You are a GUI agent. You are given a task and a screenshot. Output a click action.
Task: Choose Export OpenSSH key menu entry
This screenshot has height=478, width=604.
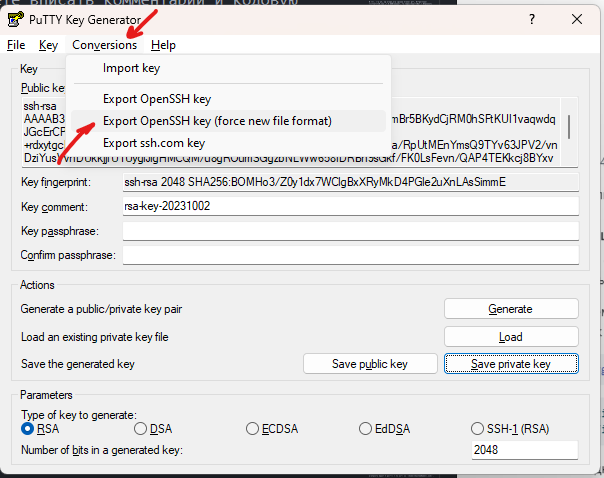pyautogui.click(x=157, y=99)
